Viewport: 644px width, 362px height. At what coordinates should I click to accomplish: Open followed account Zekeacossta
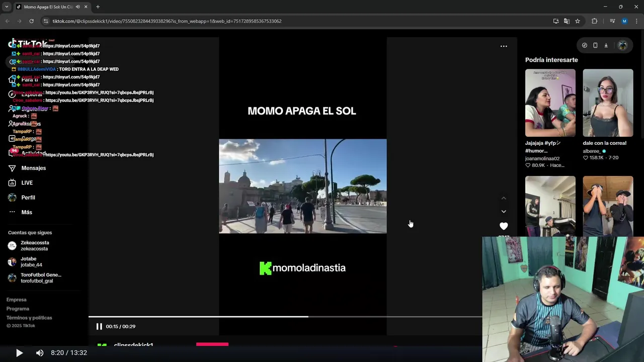click(35, 246)
